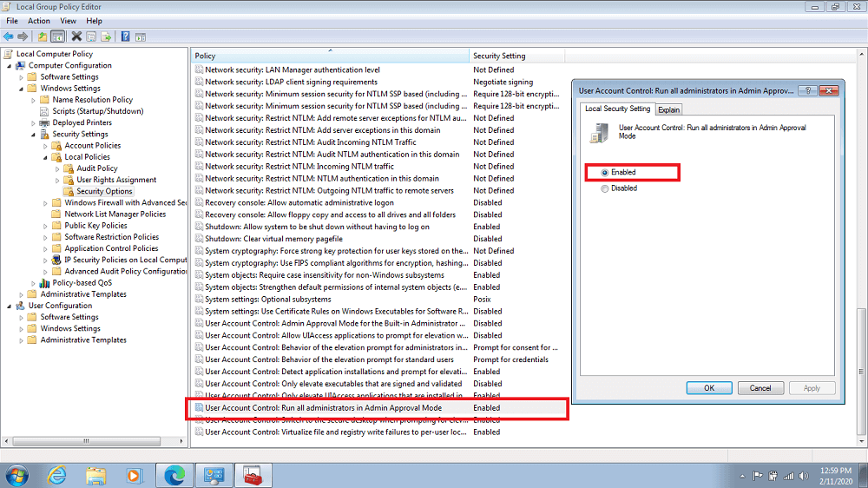Expand the Public Key Policies node
Image resolution: width=868 pixels, height=488 pixels.
tap(45, 226)
